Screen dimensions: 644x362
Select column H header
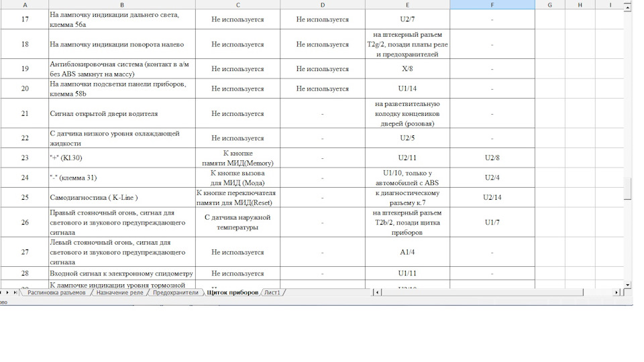tap(580, 5)
